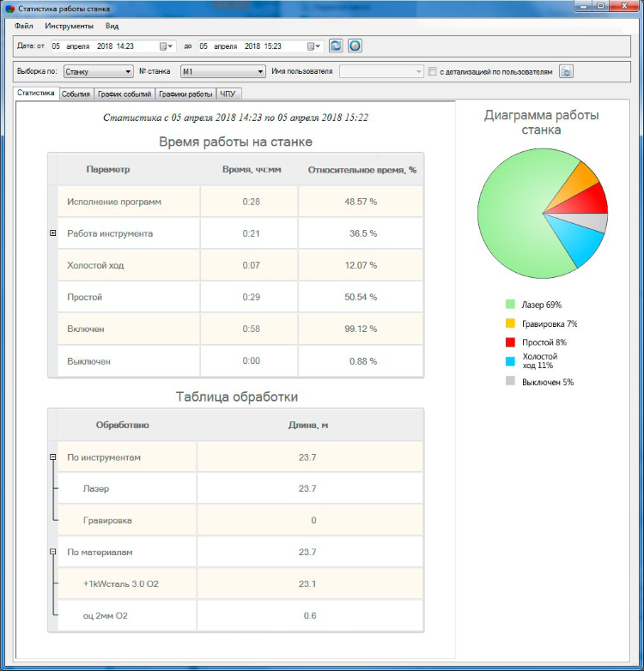This screenshot has height=671, width=644.
Task: Open the end date calendar dropdown
Action: (314, 46)
